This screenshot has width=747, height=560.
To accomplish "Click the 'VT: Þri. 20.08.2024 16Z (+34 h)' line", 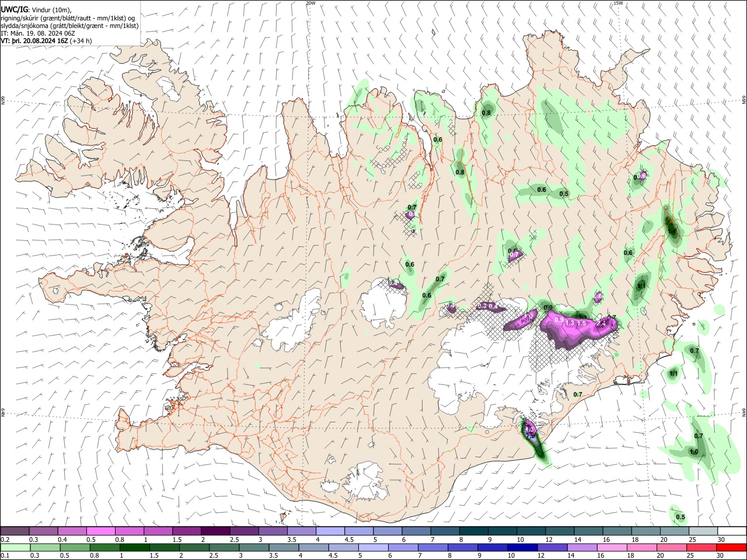I will click(x=46, y=41).
